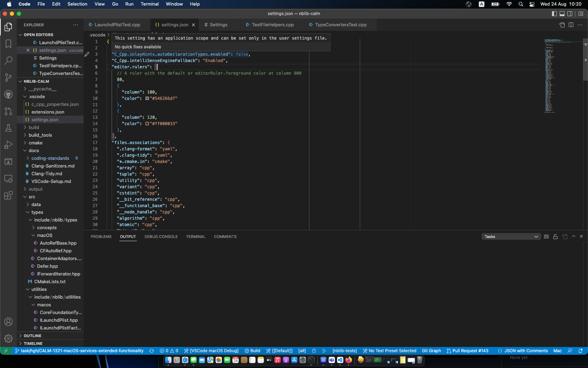Viewport: 588px width, 368px height.
Task: Open the Testing view in sidebar
Action: point(8,128)
